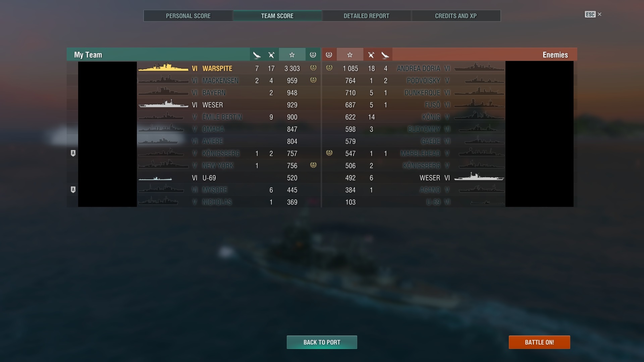Sort enemies by base XP star icon
Image resolution: width=644 pixels, height=362 pixels.
[350, 55]
